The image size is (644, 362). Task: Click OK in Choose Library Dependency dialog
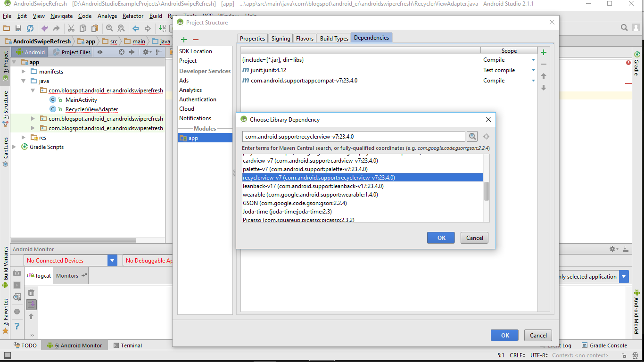441,238
